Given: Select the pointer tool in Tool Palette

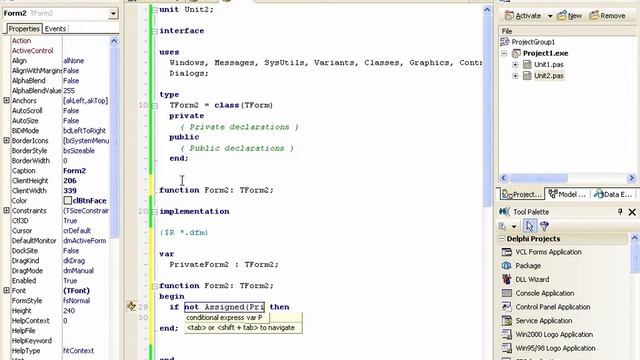Looking at the screenshot, I should click(x=529, y=226).
